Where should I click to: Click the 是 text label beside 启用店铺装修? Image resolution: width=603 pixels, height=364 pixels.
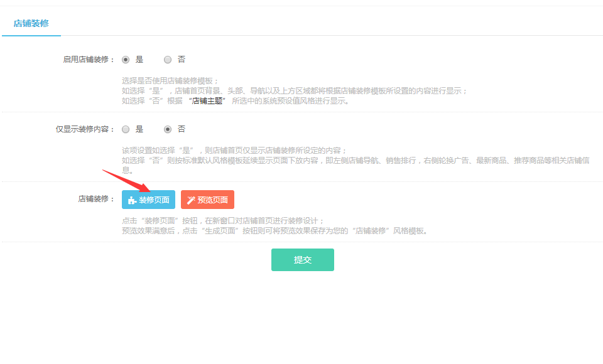pyautogui.click(x=139, y=60)
